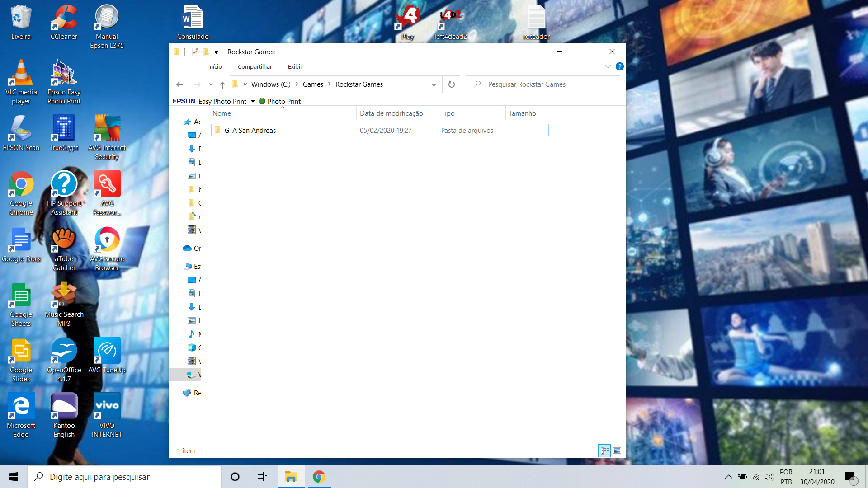This screenshot has width=868, height=488.
Task: Select the Music Search MP3 icon
Action: pos(64,305)
